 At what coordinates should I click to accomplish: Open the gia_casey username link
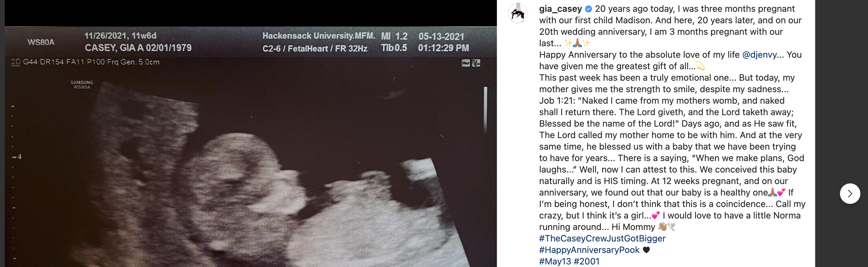coord(560,9)
